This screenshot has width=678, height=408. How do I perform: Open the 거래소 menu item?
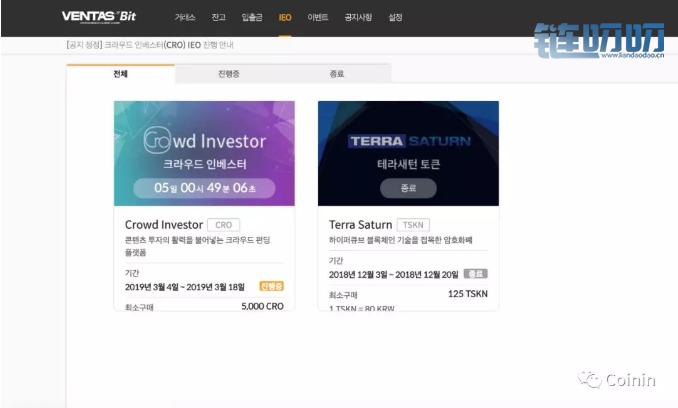coord(185,17)
